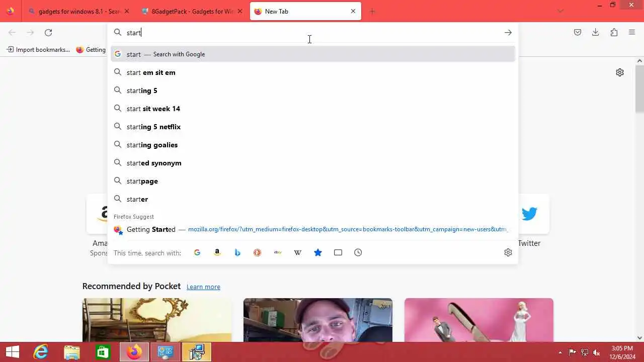The image size is (644, 362).
Task: Search this time with eBay
Action: click(x=278, y=253)
